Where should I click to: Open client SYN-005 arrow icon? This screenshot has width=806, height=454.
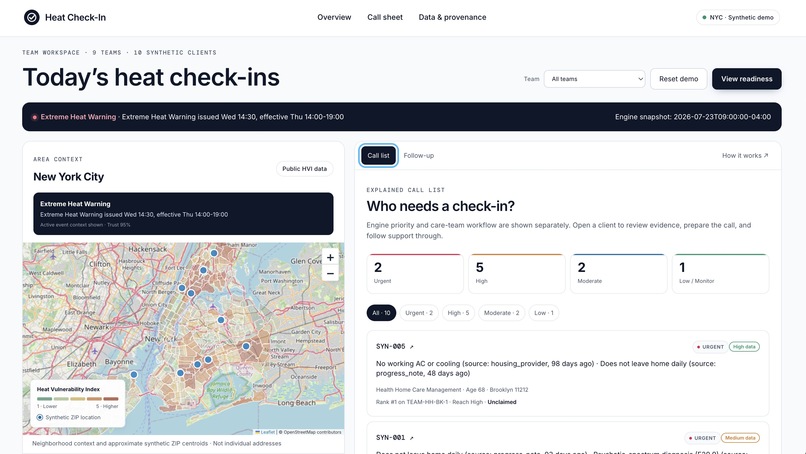point(412,347)
